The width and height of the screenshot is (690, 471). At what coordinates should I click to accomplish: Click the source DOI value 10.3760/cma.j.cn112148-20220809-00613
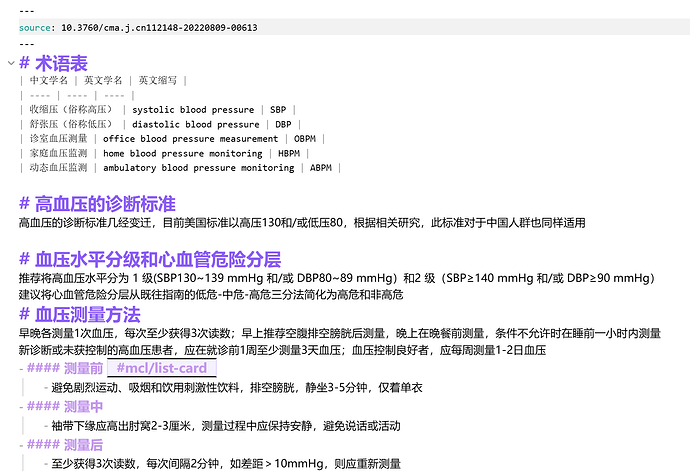point(159,28)
